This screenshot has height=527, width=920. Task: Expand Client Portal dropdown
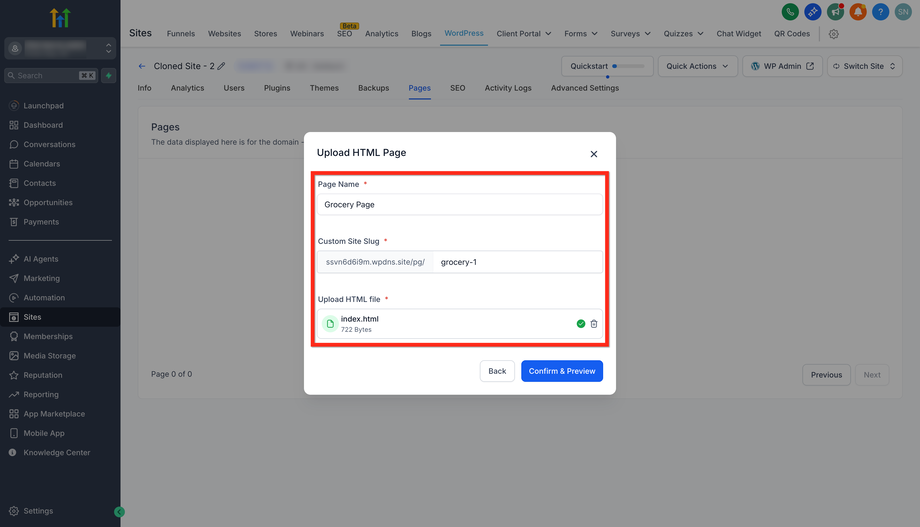[524, 34]
